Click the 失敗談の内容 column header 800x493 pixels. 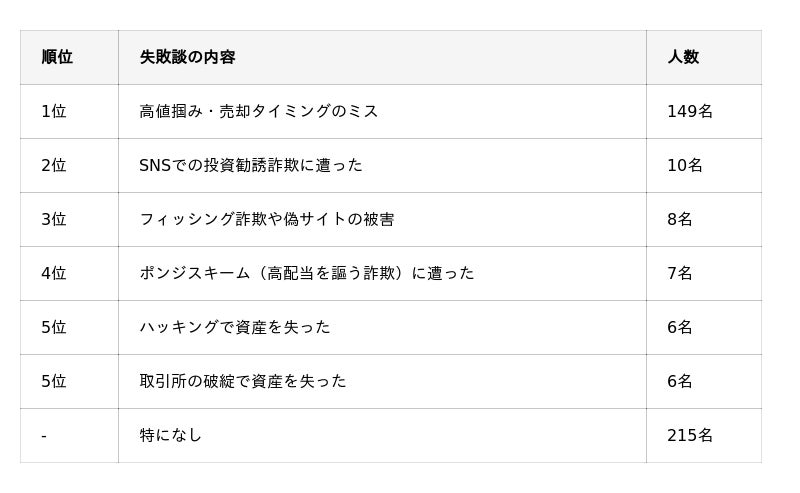coord(187,57)
